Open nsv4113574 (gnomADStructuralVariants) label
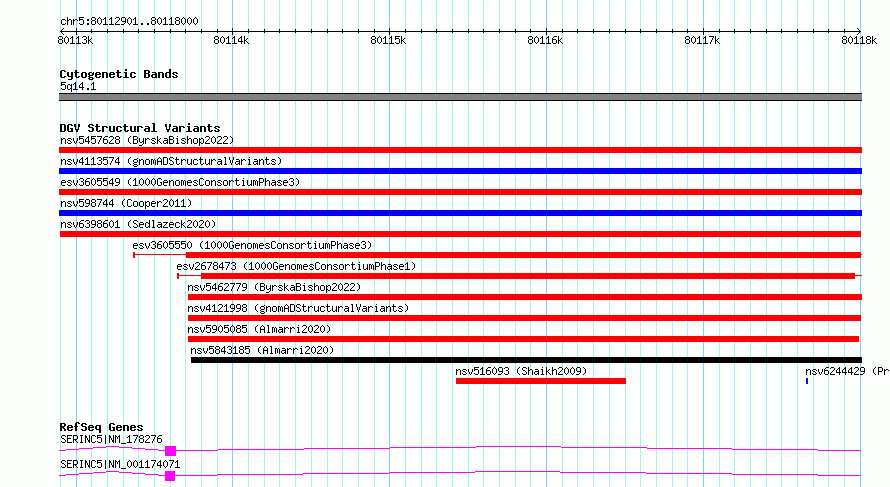The width and height of the screenshot is (890, 487). click(x=171, y=161)
